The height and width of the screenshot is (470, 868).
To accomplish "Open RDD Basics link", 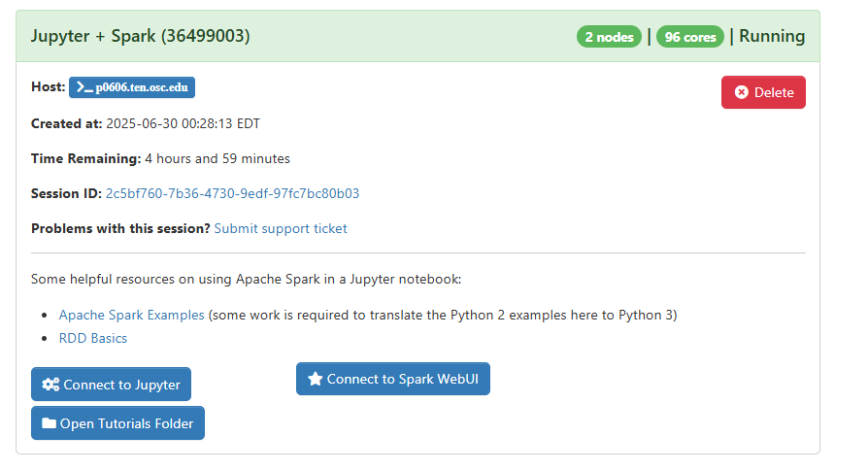I will click(x=93, y=338).
